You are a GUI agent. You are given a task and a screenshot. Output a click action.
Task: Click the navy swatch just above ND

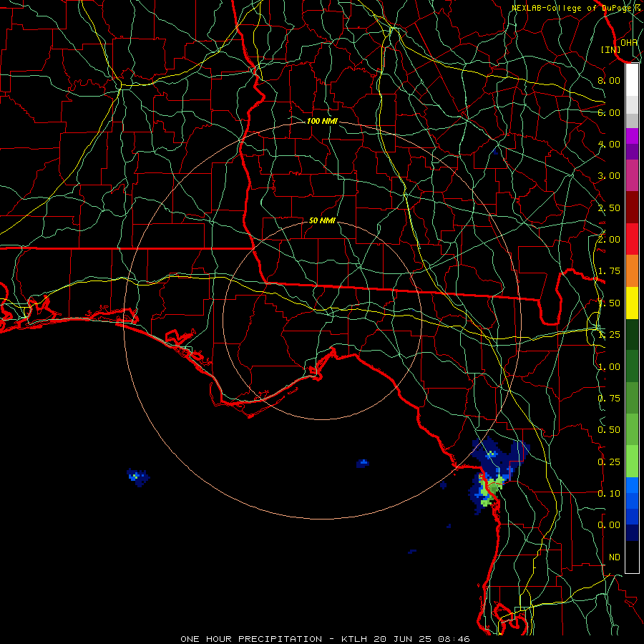point(632,533)
